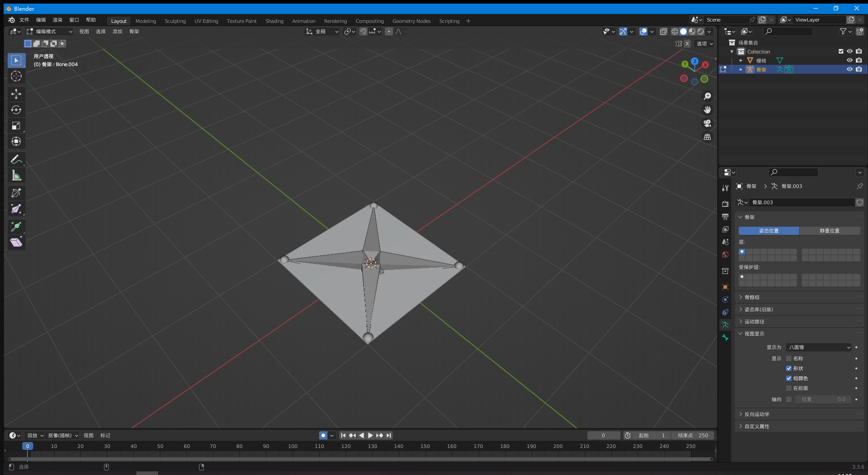Open the 文件 menu
868x475 pixels.
click(24, 20)
